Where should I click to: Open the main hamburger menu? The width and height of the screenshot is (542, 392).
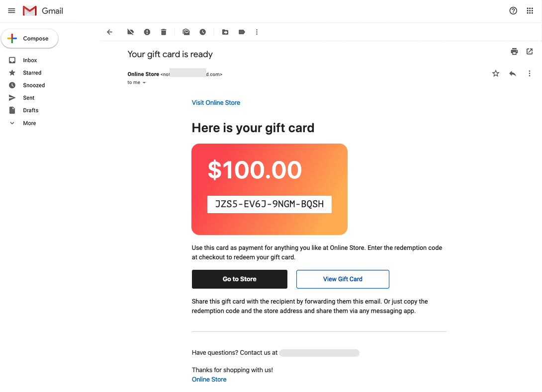11,10
